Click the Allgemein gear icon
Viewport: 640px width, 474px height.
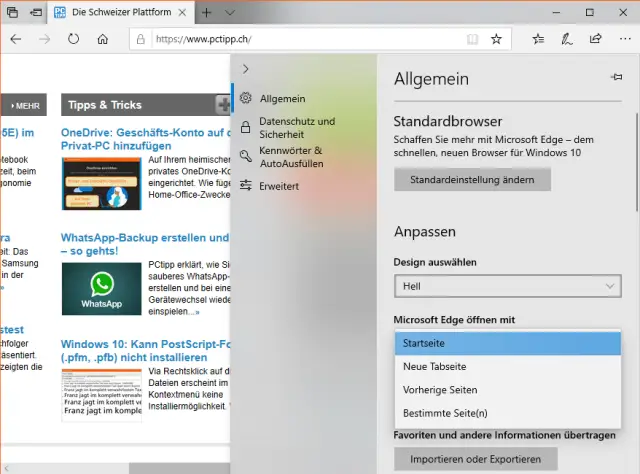pyautogui.click(x=245, y=98)
